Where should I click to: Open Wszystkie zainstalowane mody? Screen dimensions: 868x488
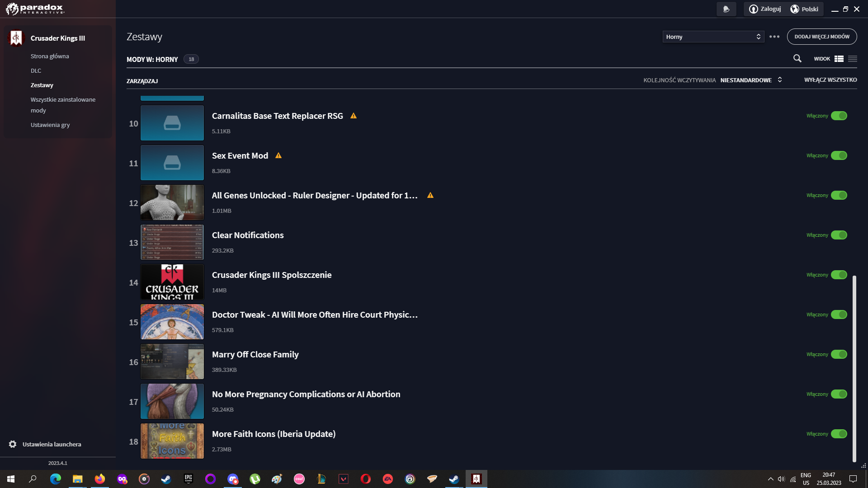pyautogui.click(x=63, y=105)
